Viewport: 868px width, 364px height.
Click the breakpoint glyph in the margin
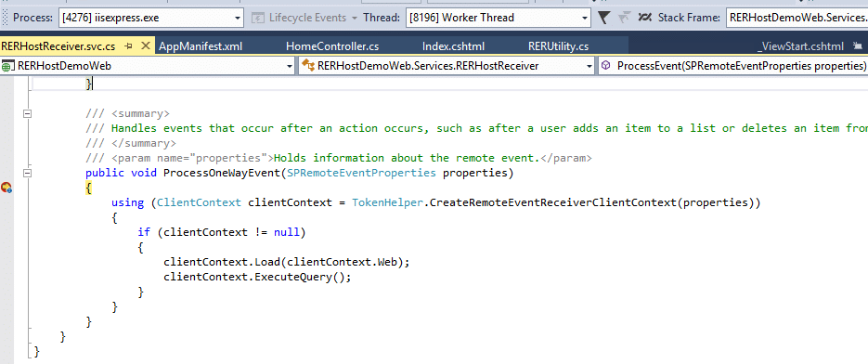click(6, 188)
